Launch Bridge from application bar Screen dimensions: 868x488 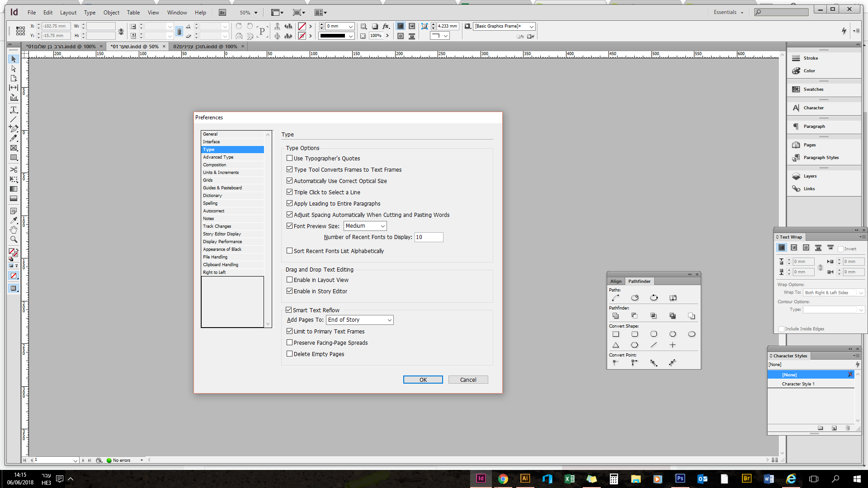[222, 13]
